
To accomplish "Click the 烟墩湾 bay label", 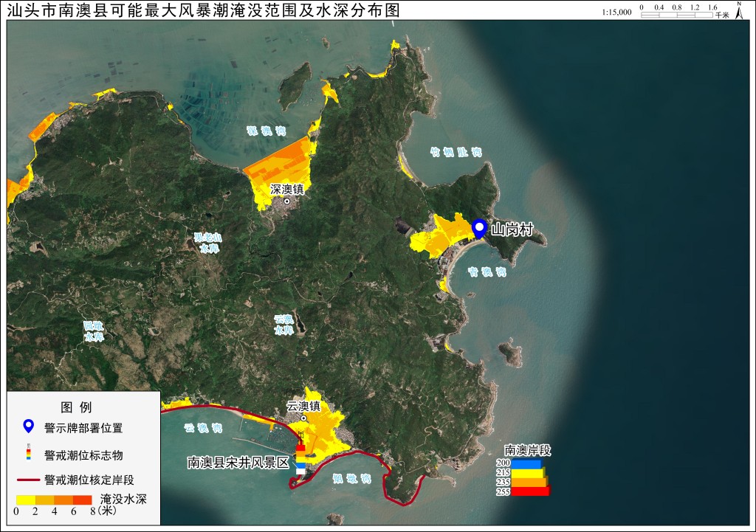I will (x=352, y=478).
